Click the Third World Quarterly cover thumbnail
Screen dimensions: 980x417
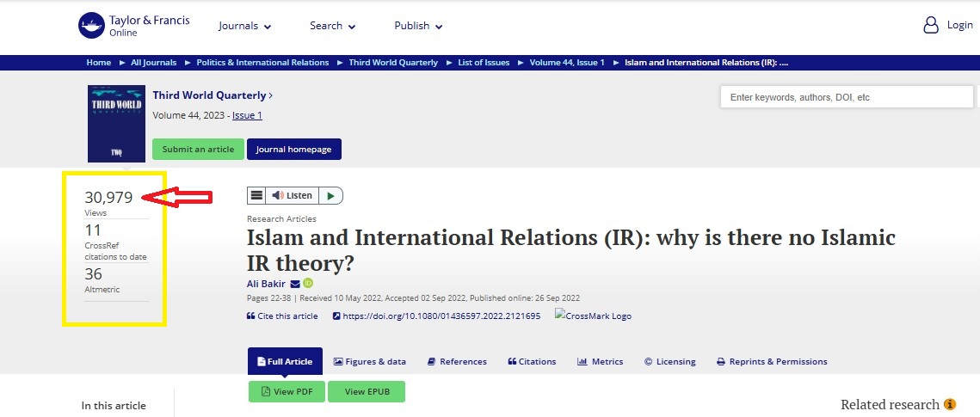(116, 124)
